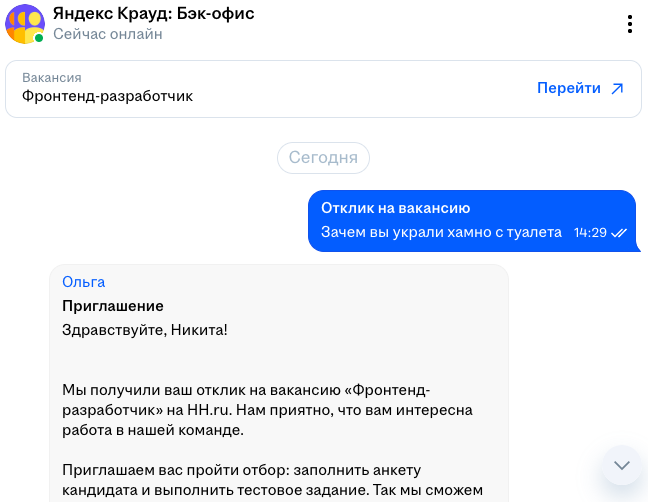Click the green online status dot
The image size is (648, 502).
39,38
